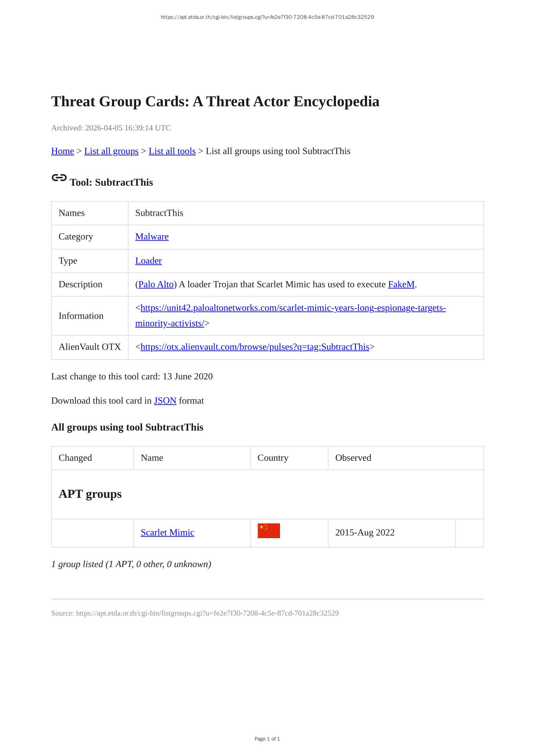Click the chain link icon beside Tool heading
This screenshot has width=535, height=756.
tap(59, 178)
